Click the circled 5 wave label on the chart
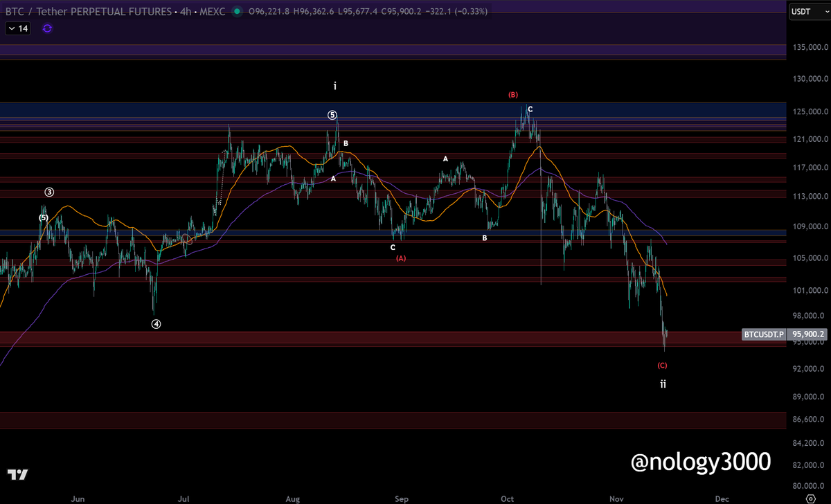This screenshot has height=504, width=831. coord(333,115)
